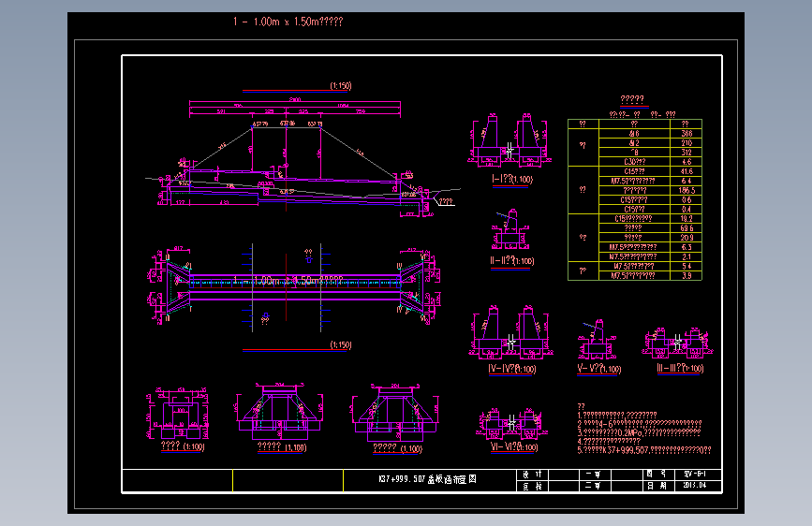Viewport: 812px width, 526px height.
Task: Click the 'II-II' section label (1:100)
Action: [511, 261]
